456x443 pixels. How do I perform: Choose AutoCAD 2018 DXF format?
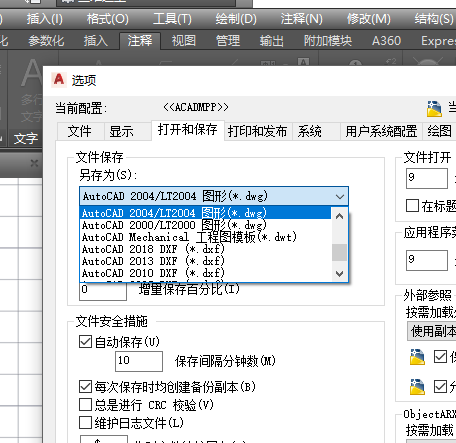205,249
